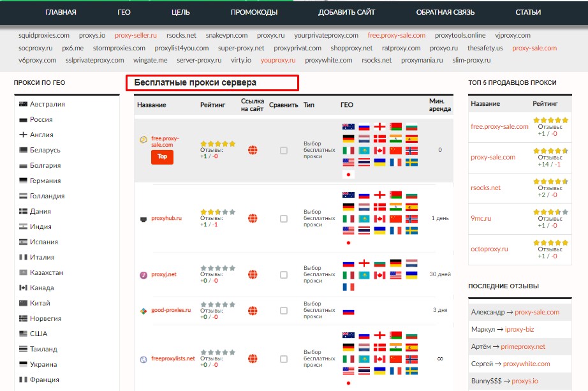Open the proxys.io review link by Bunny$$$
Screen dimensions: 588x391
point(525,381)
